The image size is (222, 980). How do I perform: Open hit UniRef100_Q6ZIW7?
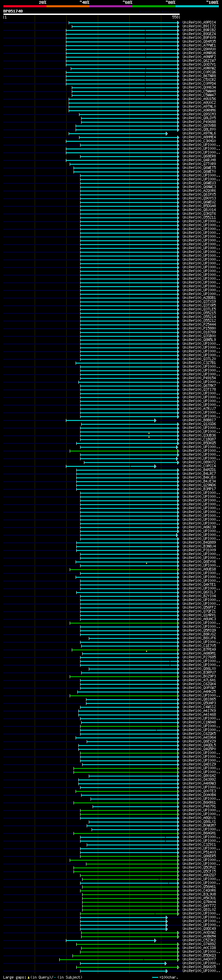[199, 61]
